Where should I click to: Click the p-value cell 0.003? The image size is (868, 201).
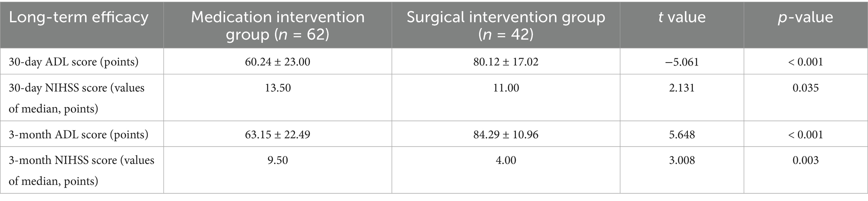click(805, 160)
